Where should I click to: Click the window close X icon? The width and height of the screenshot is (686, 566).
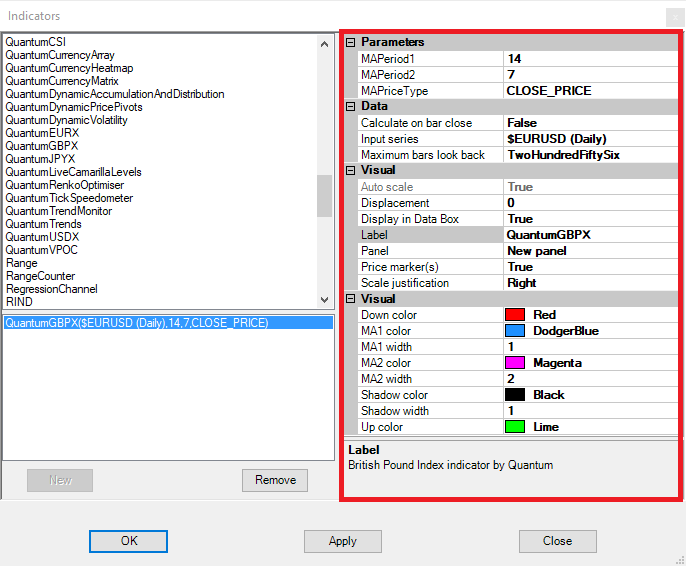click(675, 17)
